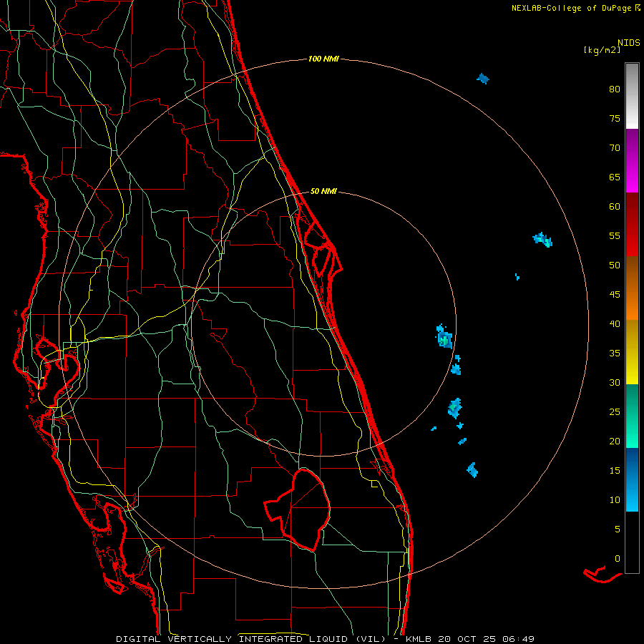Click the NIDS label above the legend
Screen dimensions: 644x644
click(629, 43)
